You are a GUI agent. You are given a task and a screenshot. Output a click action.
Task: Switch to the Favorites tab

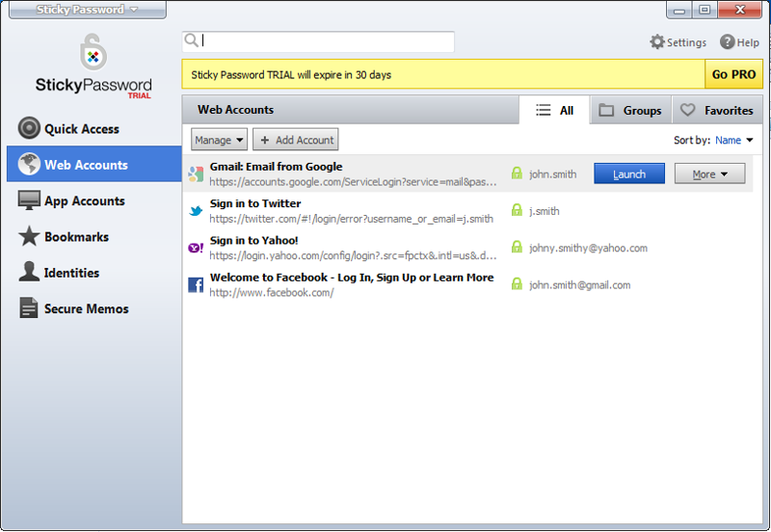[717, 110]
